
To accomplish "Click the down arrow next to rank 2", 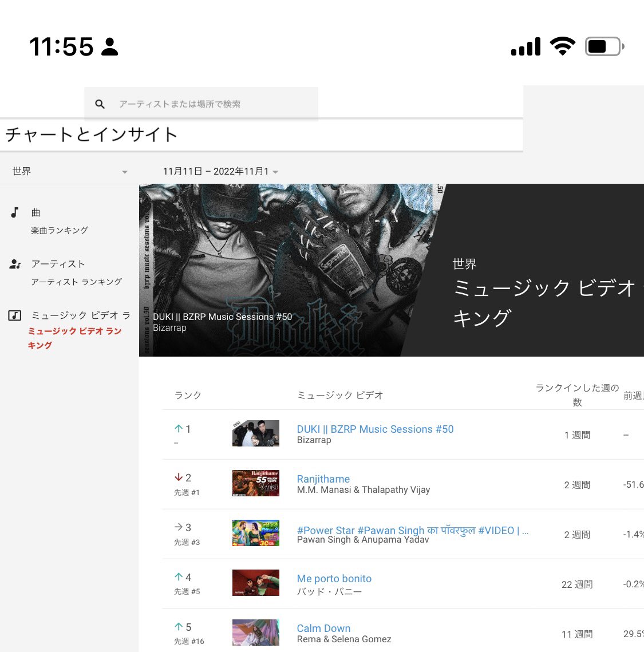I will click(x=179, y=477).
